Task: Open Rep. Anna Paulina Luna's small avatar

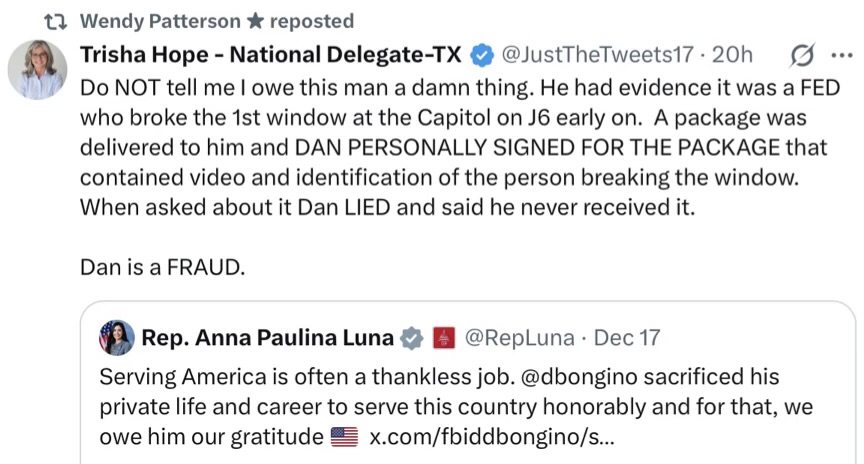Action: coord(116,339)
